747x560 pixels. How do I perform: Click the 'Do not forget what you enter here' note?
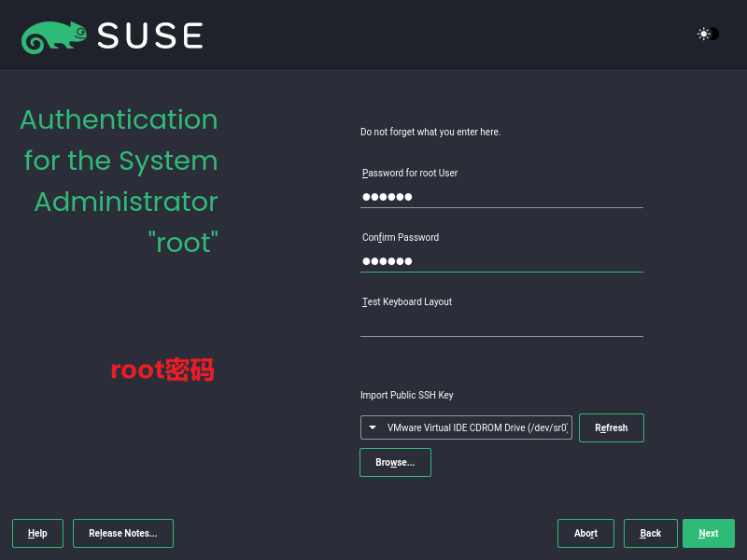[x=430, y=132]
